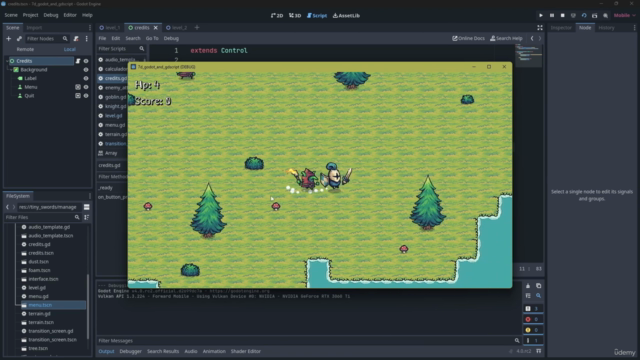Viewport: 640px width, 360px height.
Task: Toggle visibility of the Label node
Action: point(86,78)
